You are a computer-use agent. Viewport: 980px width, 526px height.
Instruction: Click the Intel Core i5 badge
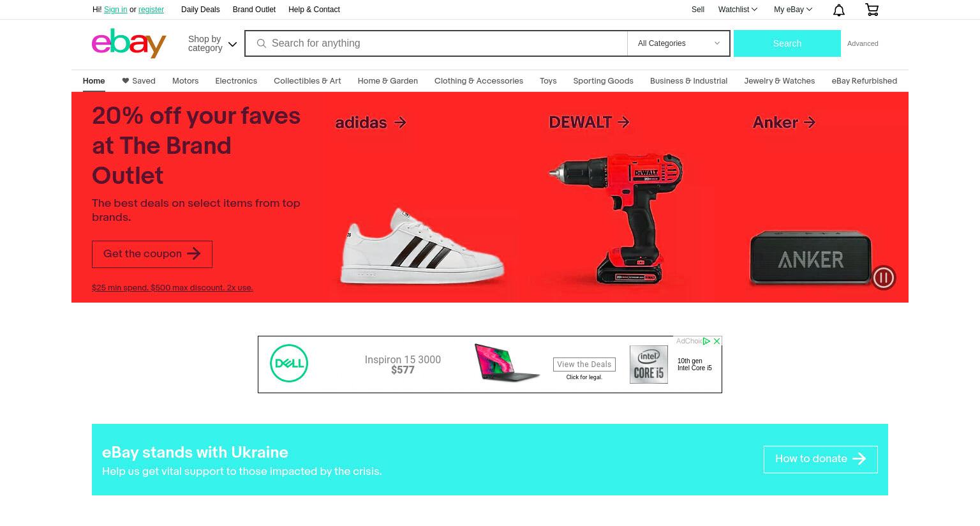pos(649,364)
